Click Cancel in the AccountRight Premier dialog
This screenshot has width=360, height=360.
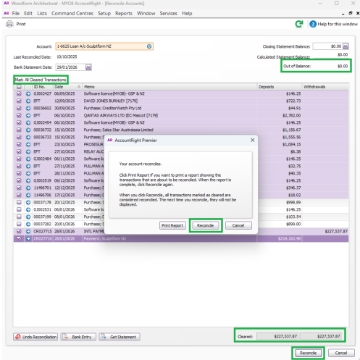tap(238, 226)
